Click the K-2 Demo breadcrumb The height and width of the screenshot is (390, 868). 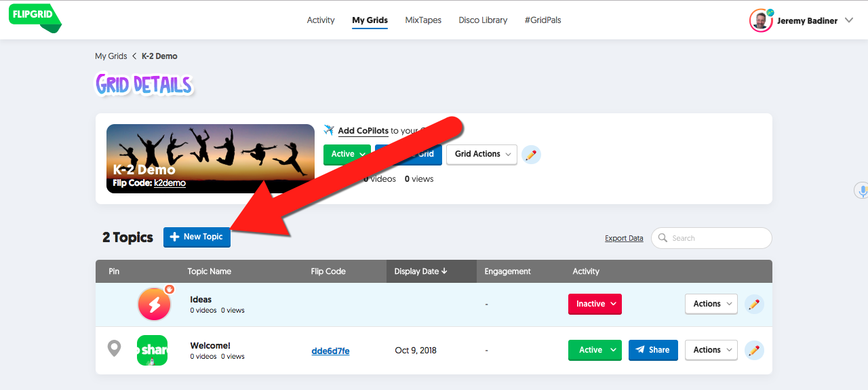coord(159,56)
